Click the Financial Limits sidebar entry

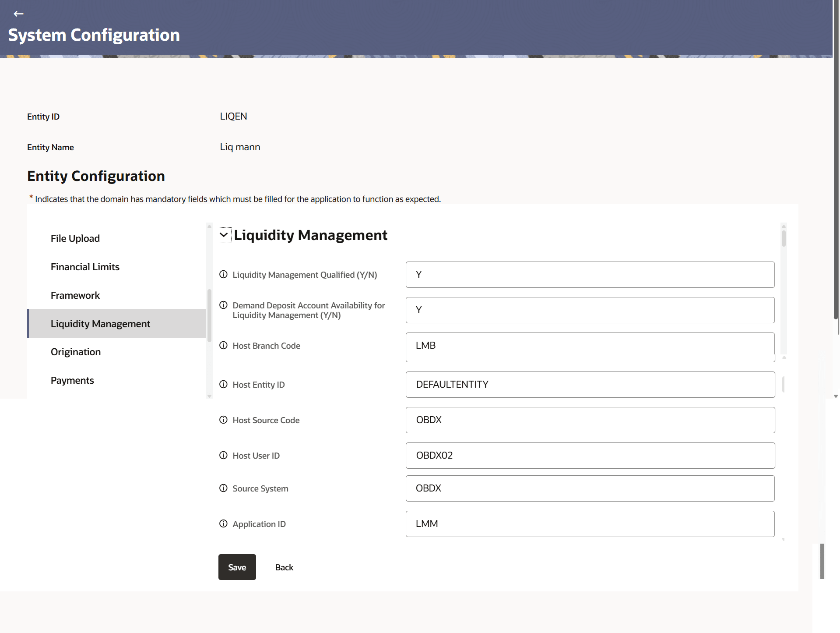coord(85,266)
